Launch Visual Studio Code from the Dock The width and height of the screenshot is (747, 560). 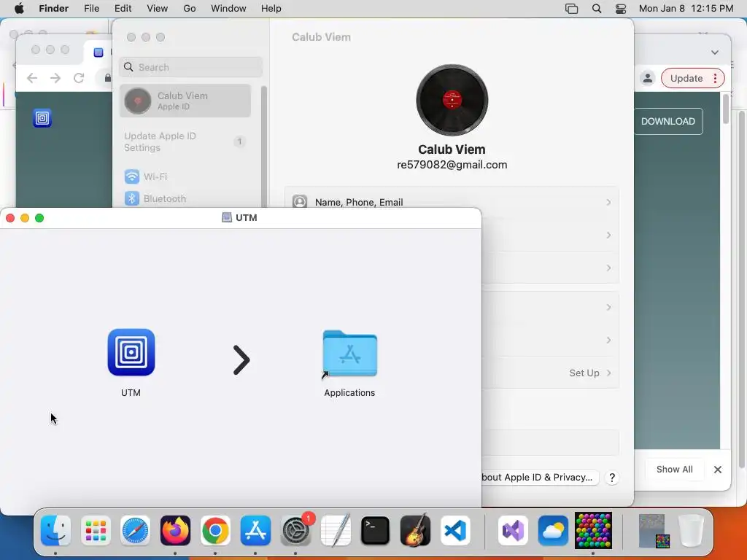(x=455, y=531)
